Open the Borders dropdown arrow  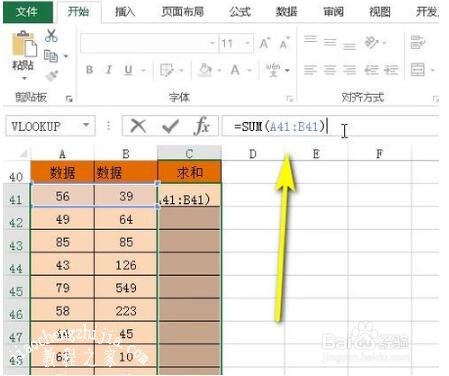(x=182, y=70)
